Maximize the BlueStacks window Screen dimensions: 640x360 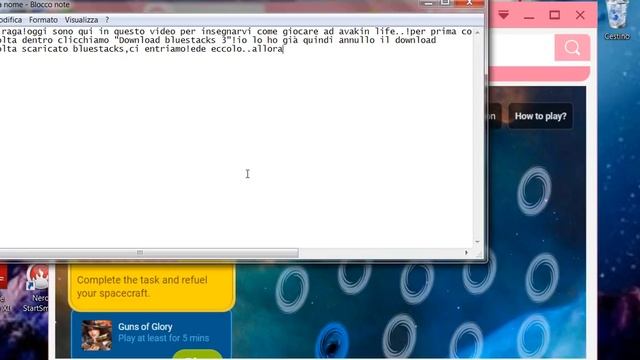click(554, 16)
